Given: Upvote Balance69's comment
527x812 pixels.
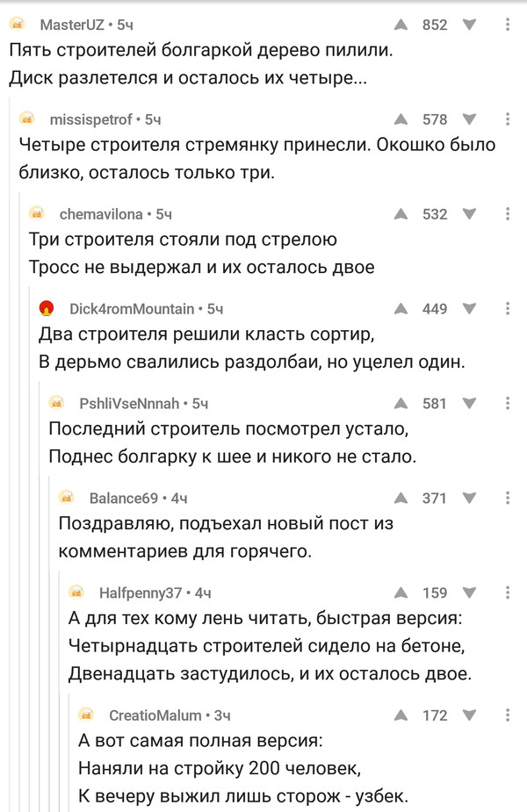Looking at the screenshot, I should click(401, 499).
